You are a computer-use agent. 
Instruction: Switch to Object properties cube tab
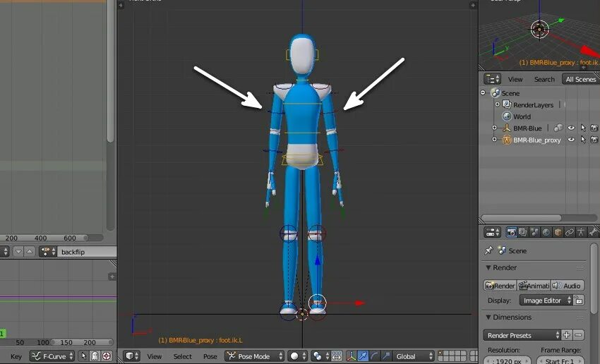(x=558, y=232)
